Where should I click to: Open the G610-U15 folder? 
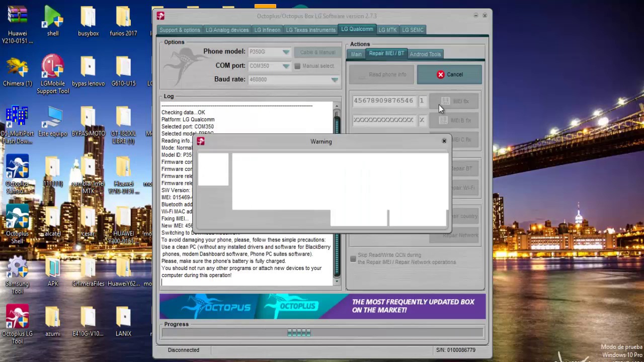[123, 71]
